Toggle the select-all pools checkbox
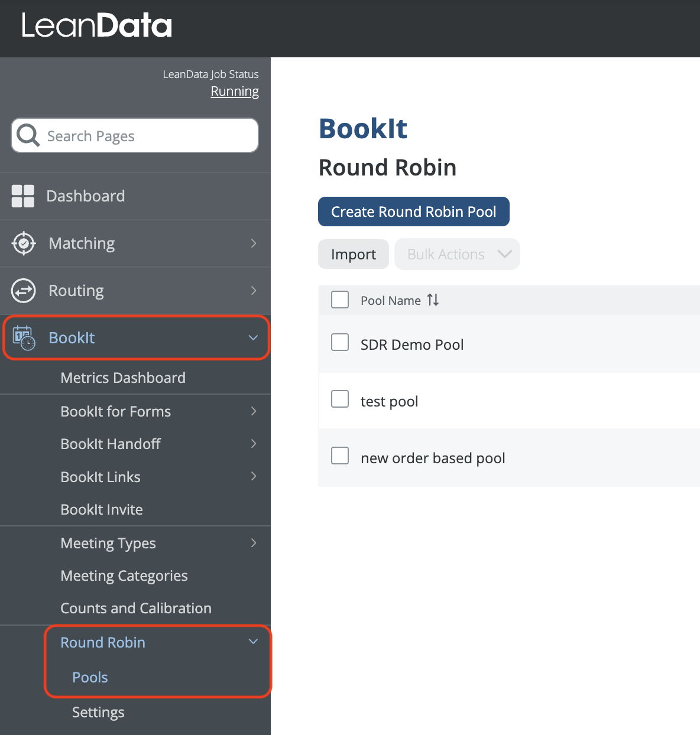Image resolution: width=700 pixels, height=735 pixels. (340, 300)
